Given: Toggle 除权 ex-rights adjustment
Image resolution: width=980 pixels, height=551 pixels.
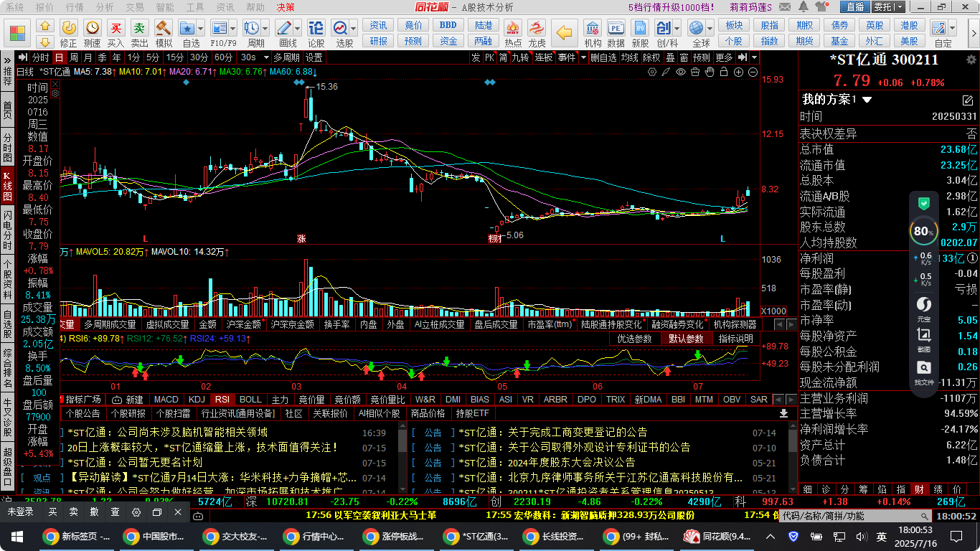Looking at the screenshot, I should tap(651, 57).
